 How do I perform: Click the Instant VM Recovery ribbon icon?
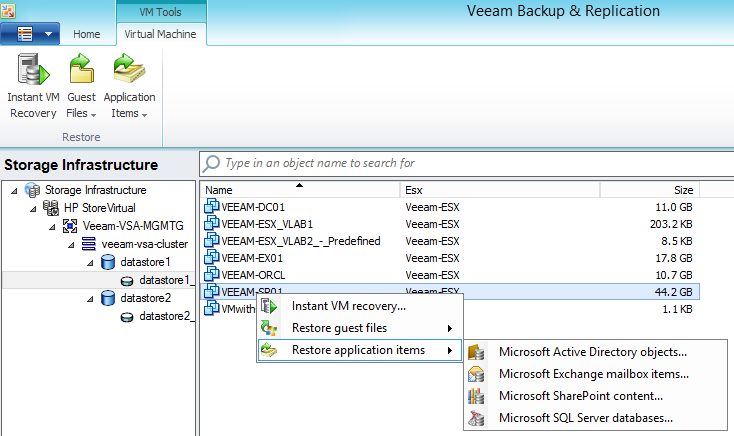(32, 72)
